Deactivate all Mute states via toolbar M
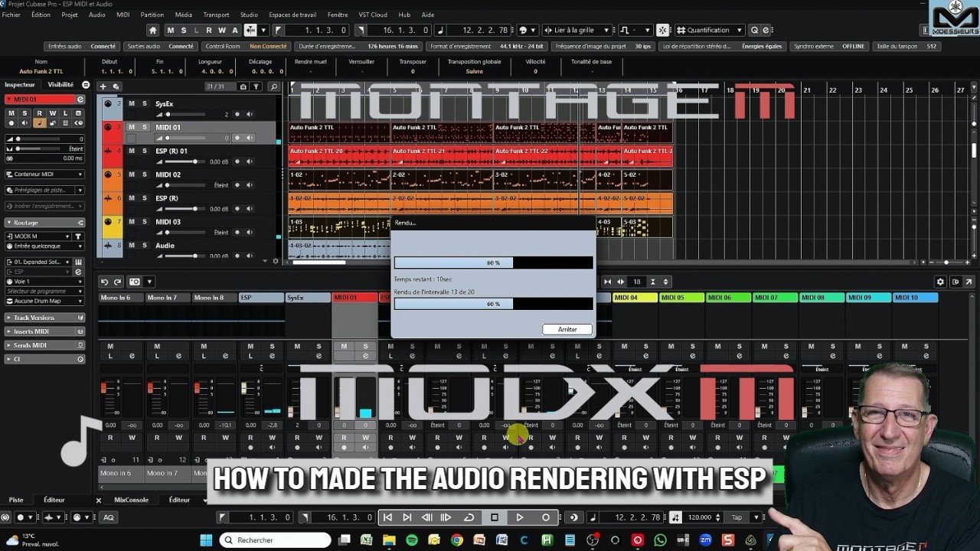Viewport: 980px width, 551px height. (x=171, y=30)
